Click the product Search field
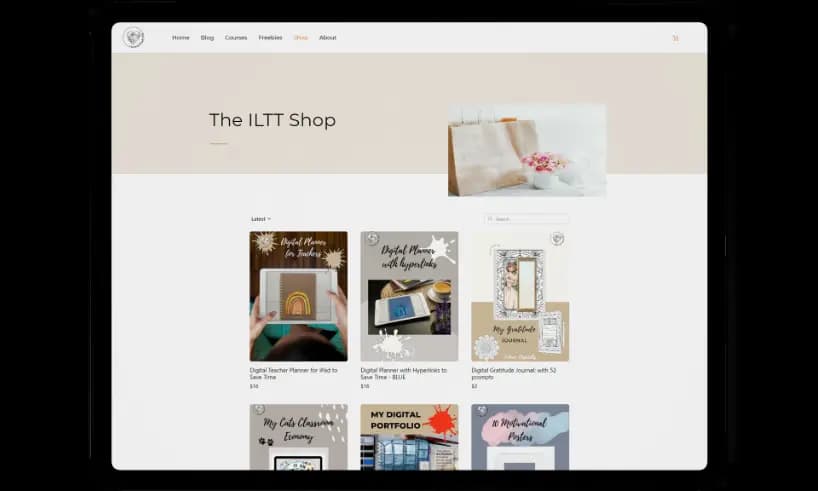The image size is (818, 491). [526, 219]
